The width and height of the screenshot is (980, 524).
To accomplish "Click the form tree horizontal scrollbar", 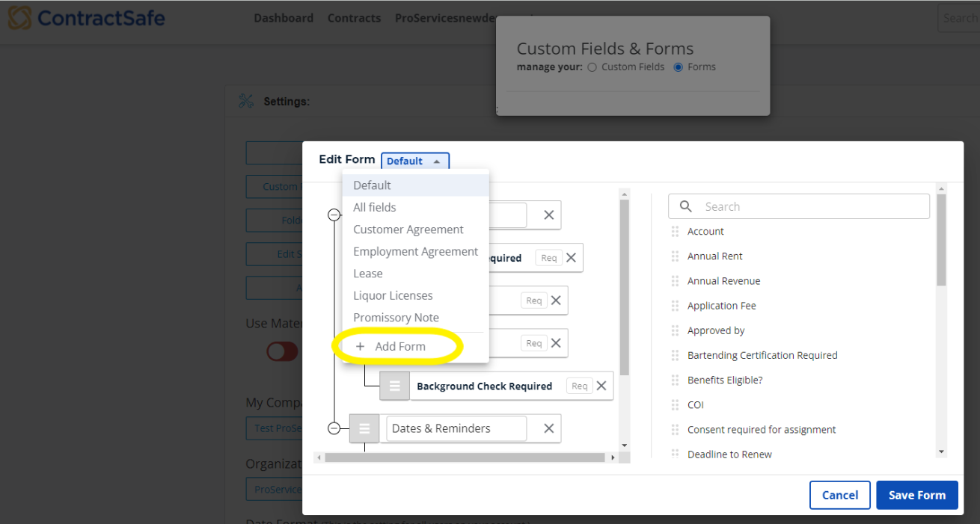I will coord(465,457).
